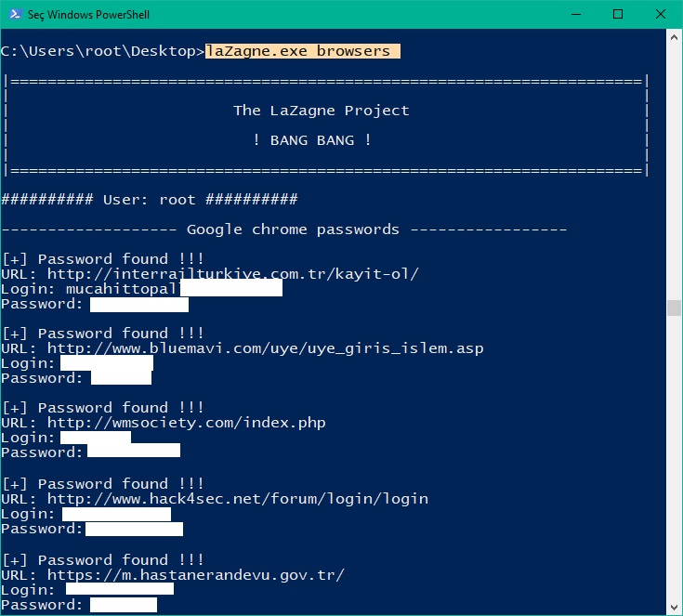
Task: Click the interrailturkiye.com.tr URL line
Action: point(210,274)
